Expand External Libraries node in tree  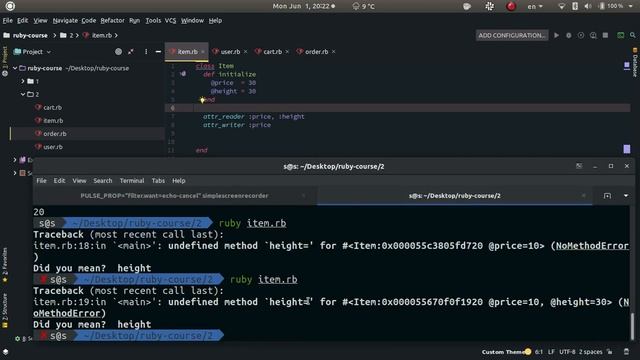tap(15, 160)
